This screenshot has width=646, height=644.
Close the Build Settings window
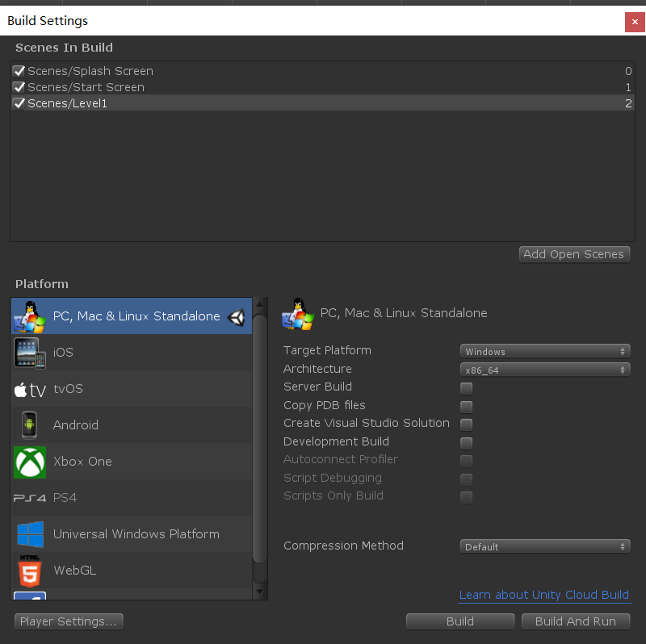[x=635, y=22]
